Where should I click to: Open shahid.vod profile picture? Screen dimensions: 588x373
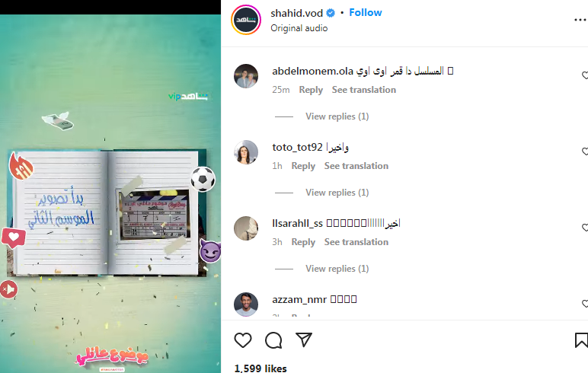pyautogui.click(x=246, y=20)
